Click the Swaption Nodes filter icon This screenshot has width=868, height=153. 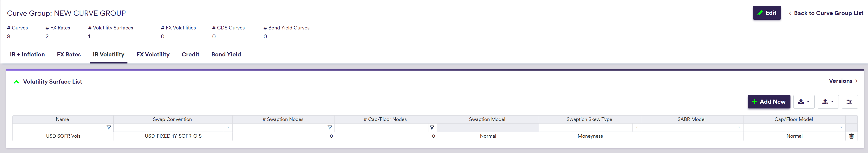(329, 128)
